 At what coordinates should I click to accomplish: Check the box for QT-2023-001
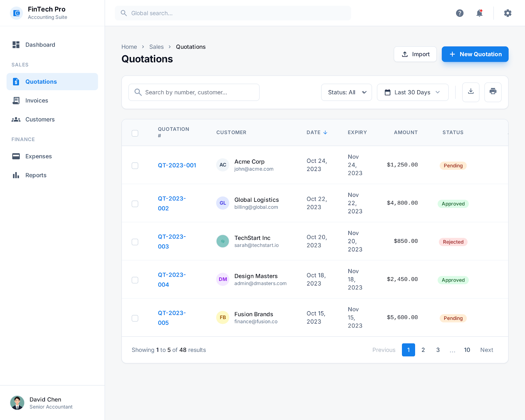coord(135,166)
